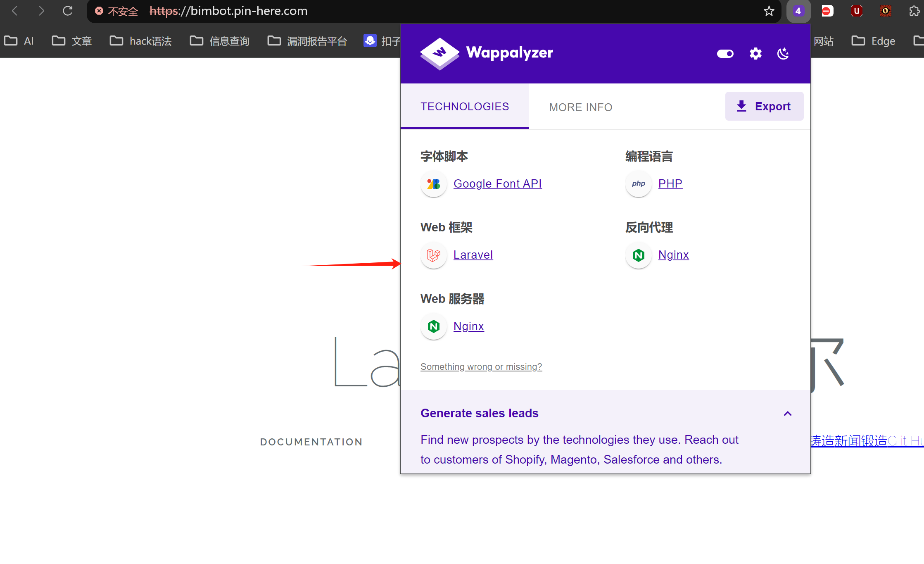This screenshot has height=564, width=924.
Task: Click the Export button
Action: (x=764, y=107)
